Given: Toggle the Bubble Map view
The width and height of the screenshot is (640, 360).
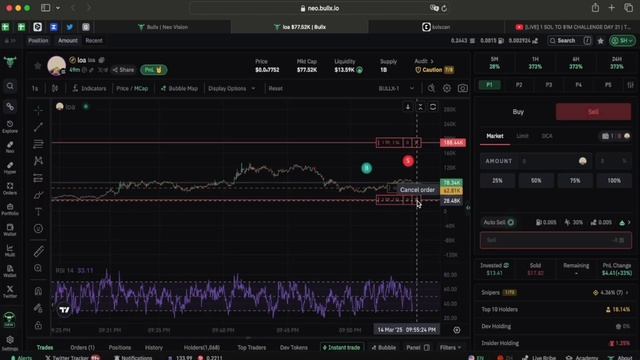Looking at the screenshot, I should (179, 88).
